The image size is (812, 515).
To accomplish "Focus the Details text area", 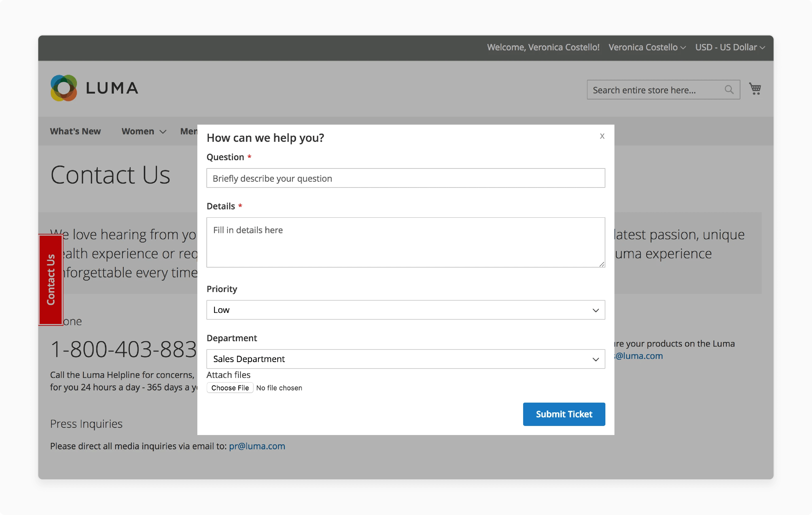I will [x=406, y=242].
